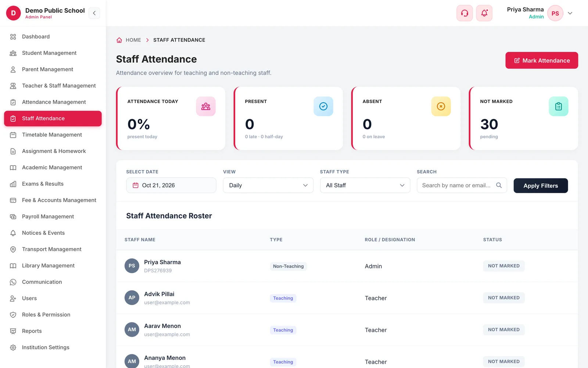
Task: Click Advik Pillai's Teaching tag
Action: 283,298
